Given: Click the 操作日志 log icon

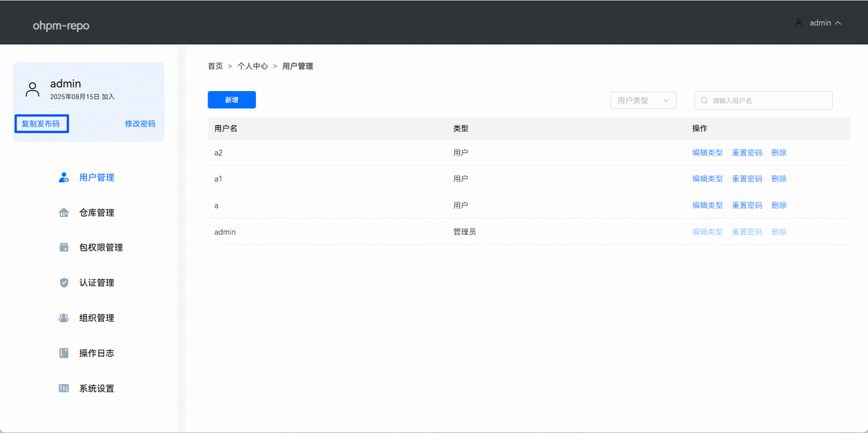Looking at the screenshot, I should tap(64, 353).
